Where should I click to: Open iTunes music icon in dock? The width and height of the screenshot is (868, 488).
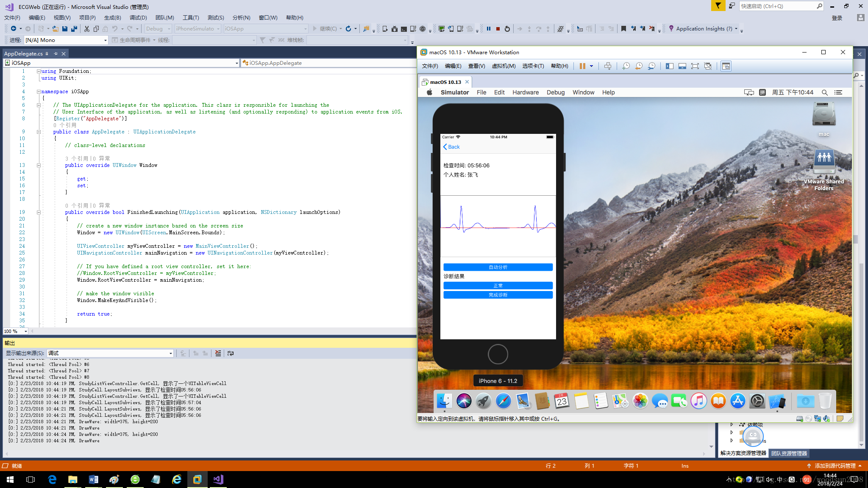pyautogui.click(x=699, y=401)
